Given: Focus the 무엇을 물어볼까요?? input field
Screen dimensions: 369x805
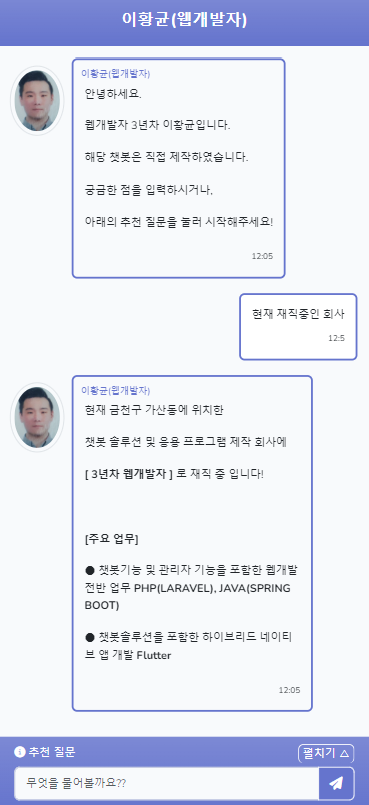Looking at the screenshot, I should tap(167, 783).
